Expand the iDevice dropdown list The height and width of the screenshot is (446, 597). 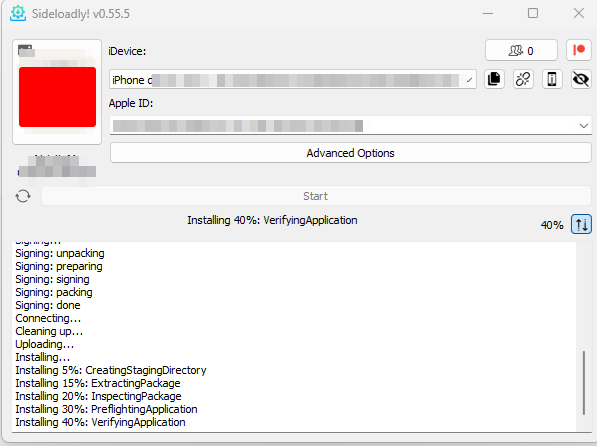(x=469, y=80)
